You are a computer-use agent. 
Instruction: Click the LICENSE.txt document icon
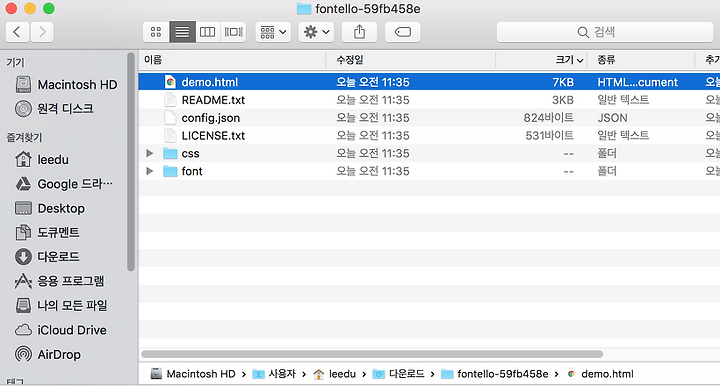tap(170, 135)
